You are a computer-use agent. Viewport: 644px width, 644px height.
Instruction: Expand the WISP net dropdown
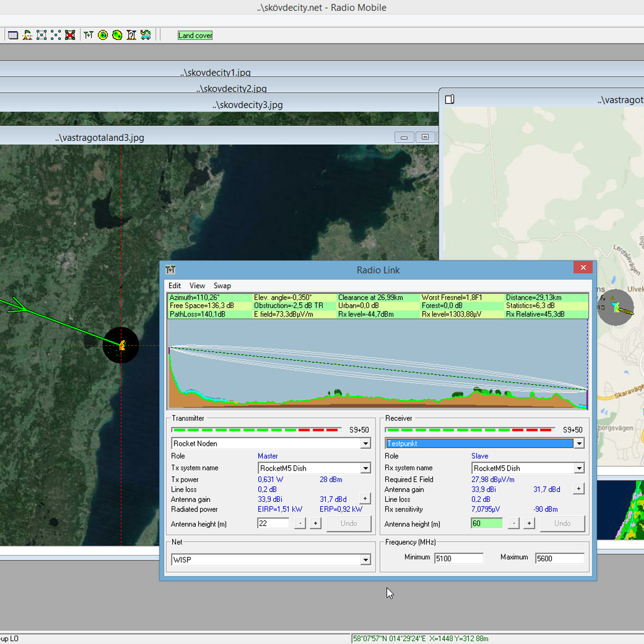point(365,560)
